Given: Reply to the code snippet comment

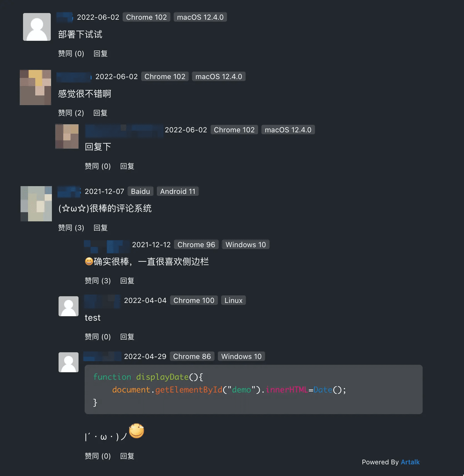Looking at the screenshot, I should [x=127, y=456].
